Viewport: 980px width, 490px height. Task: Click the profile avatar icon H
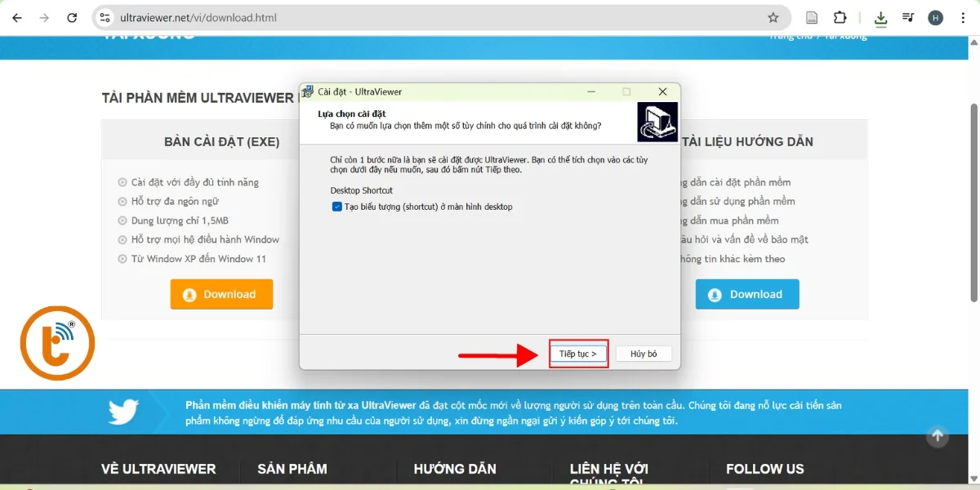[935, 17]
